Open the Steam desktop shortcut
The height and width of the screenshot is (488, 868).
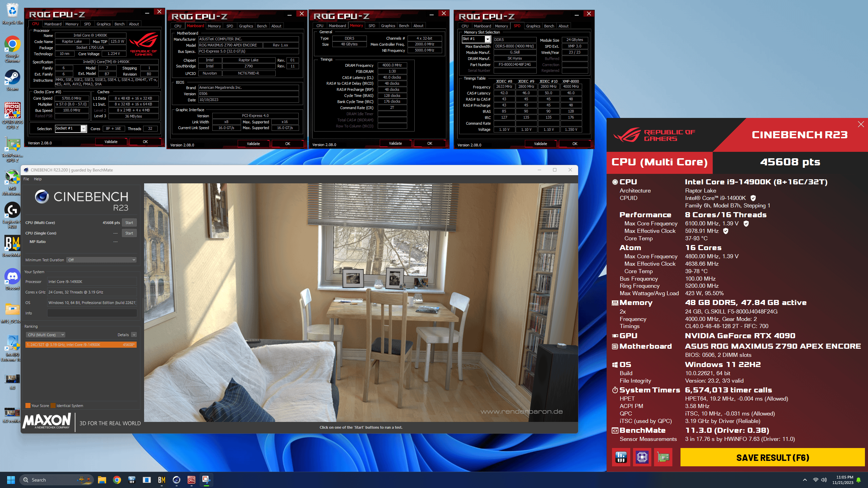(12, 80)
